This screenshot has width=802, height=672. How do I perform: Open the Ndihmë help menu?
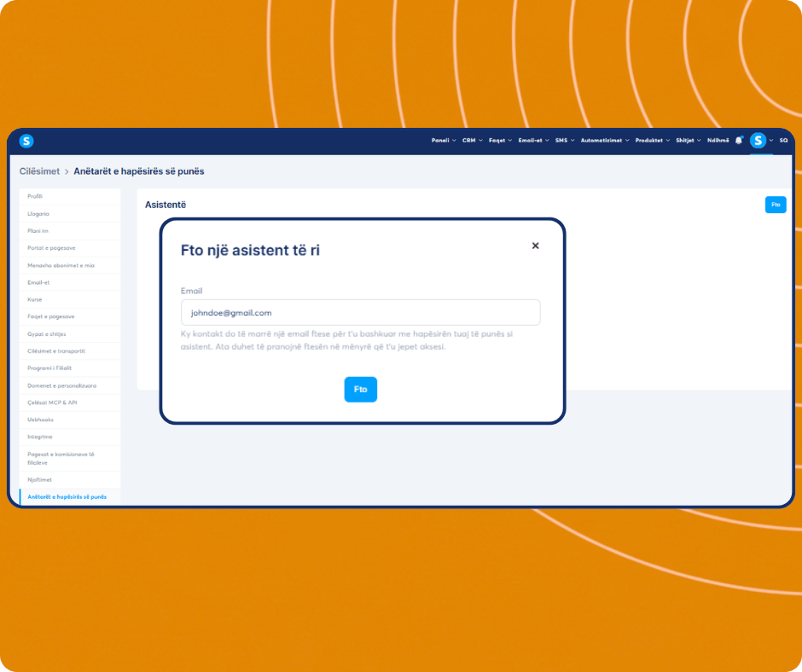click(718, 140)
